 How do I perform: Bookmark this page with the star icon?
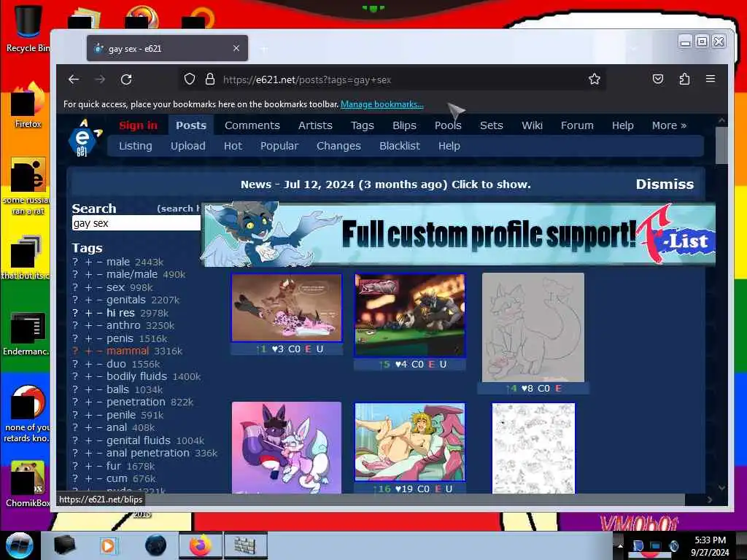(594, 79)
